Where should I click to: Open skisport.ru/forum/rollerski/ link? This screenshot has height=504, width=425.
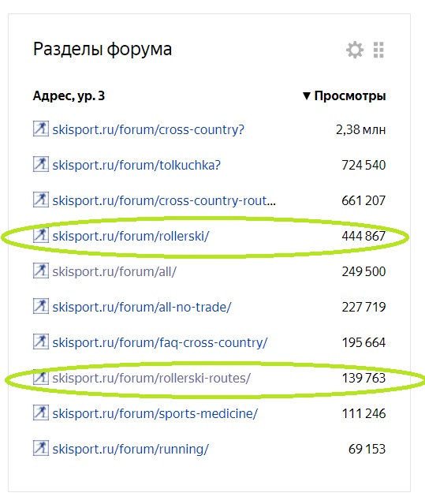[x=131, y=237]
